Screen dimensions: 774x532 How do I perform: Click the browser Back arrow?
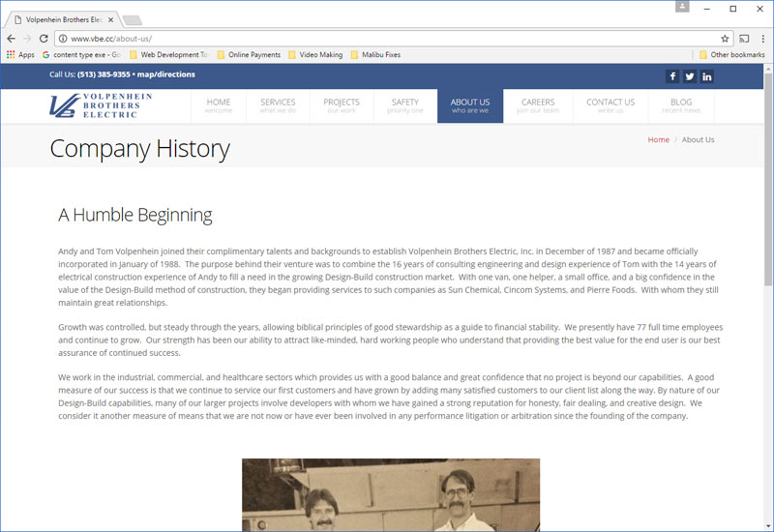11,39
